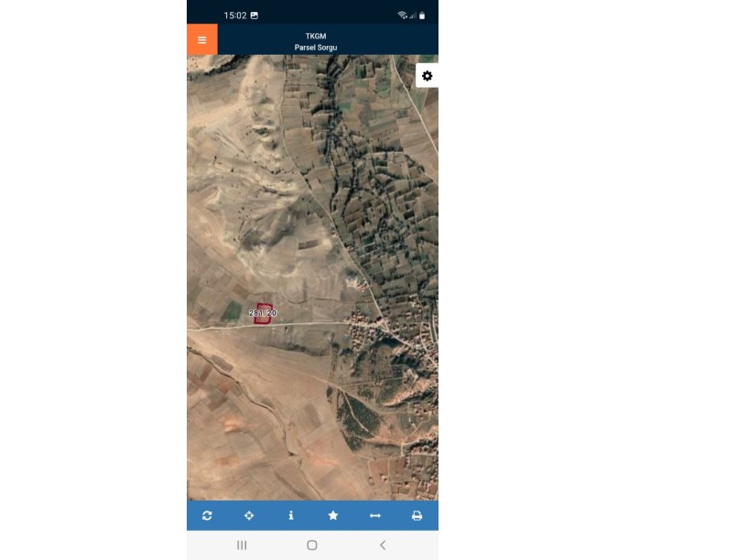This screenshot has width=747, height=560.
Task: Show parcel details with info icon
Action: point(291,515)
